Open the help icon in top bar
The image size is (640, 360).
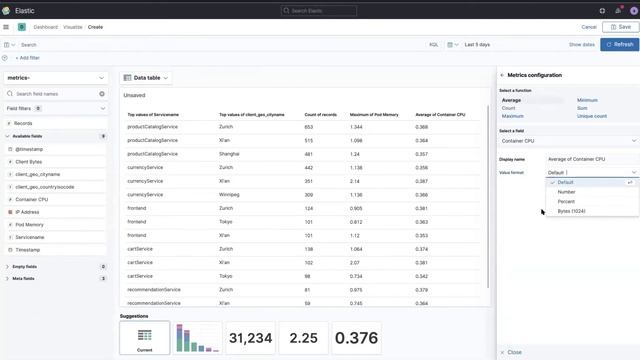click(x=602, y=11)
